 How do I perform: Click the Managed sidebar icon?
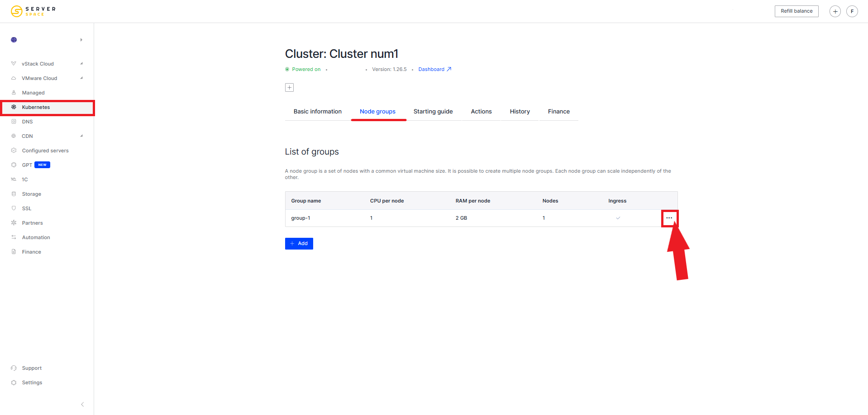click(x=14, y=93)
